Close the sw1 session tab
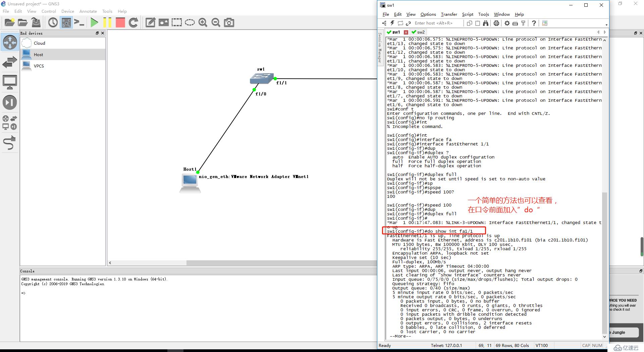 click(406, 32)
